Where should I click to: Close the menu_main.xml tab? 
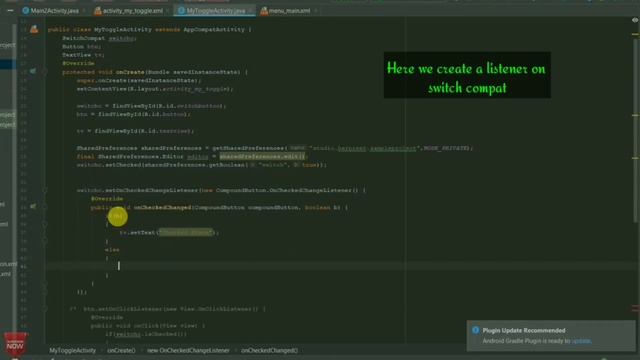315,11
